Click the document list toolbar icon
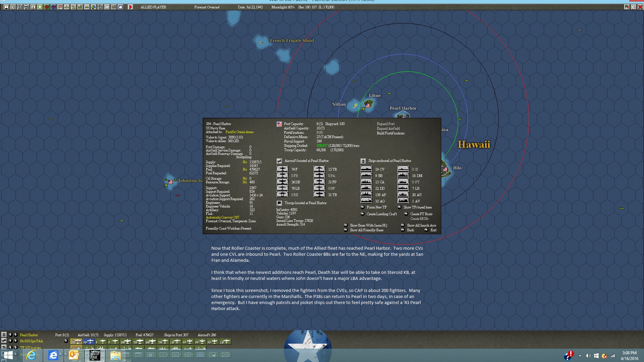 point(13,7)
